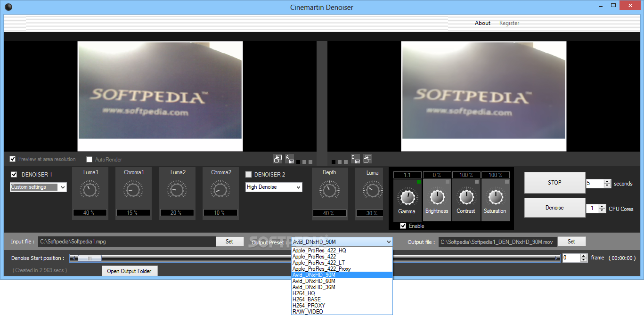This screenshot has width=644, height=315.
Task: Choose H264_BASE preset
Action: coord(342,299)
